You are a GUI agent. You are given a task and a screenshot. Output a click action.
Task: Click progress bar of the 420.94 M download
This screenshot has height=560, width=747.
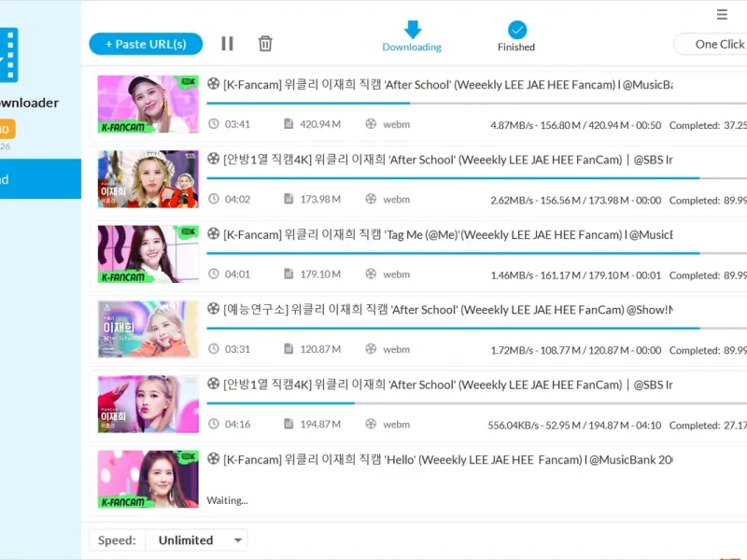click(477, 103)
